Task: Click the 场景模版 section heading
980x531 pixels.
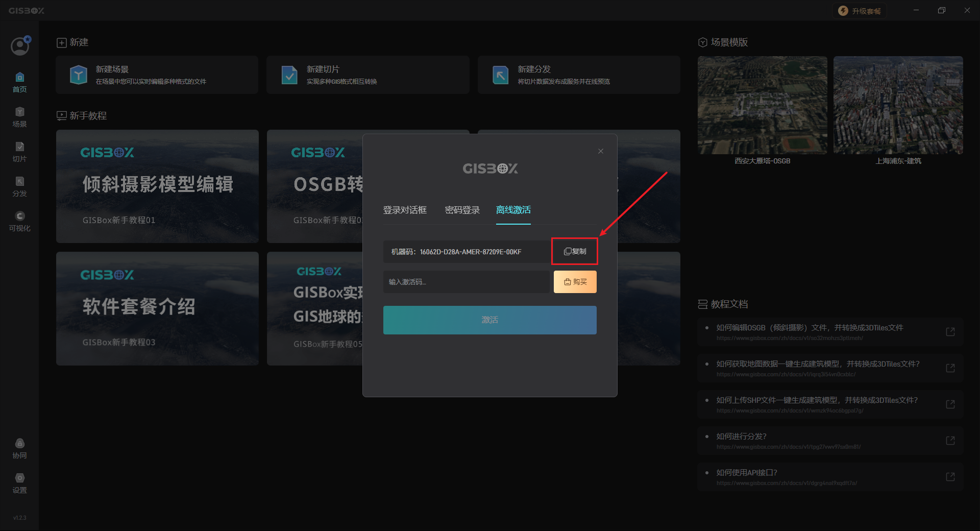Action: (723, 42)
